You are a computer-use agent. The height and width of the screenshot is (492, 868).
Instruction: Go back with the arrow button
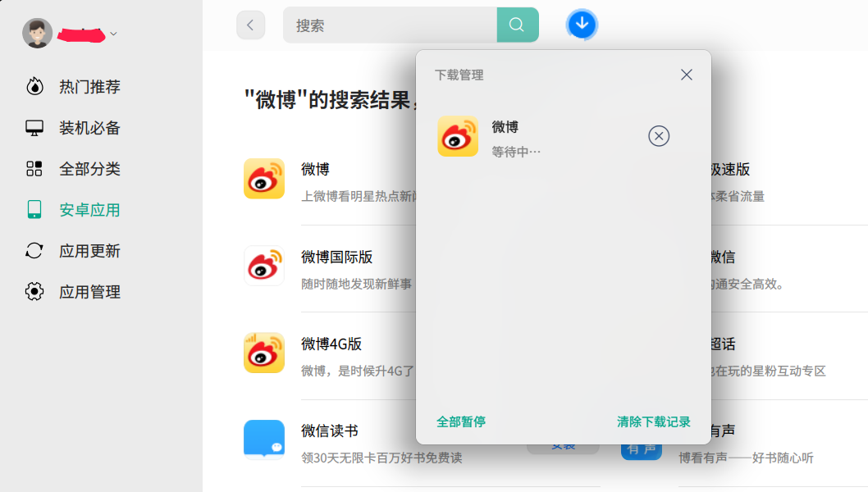(x=251, y=25)
